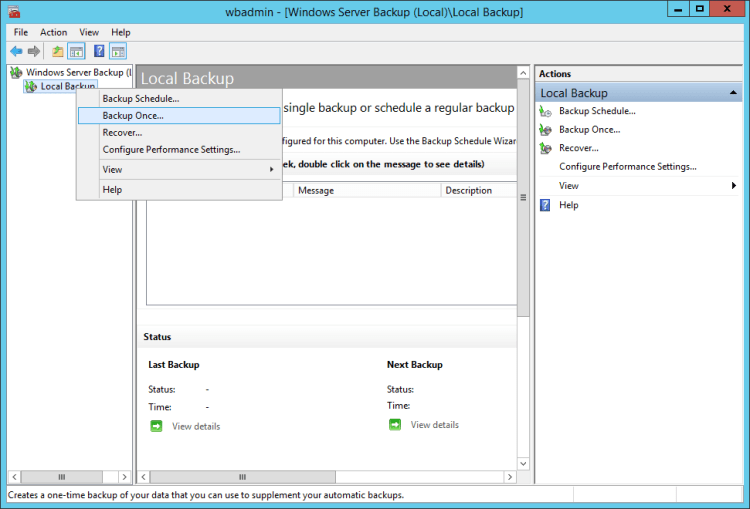750x509 pixels.
Task: Click Backup Schedule... in Actions pane
Action: (x=597, y=111)
